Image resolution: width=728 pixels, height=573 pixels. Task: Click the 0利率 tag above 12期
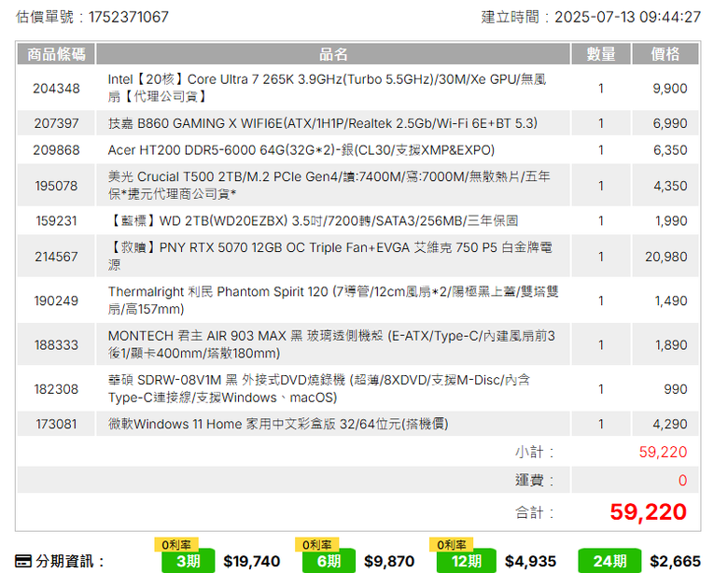(452, 544)
